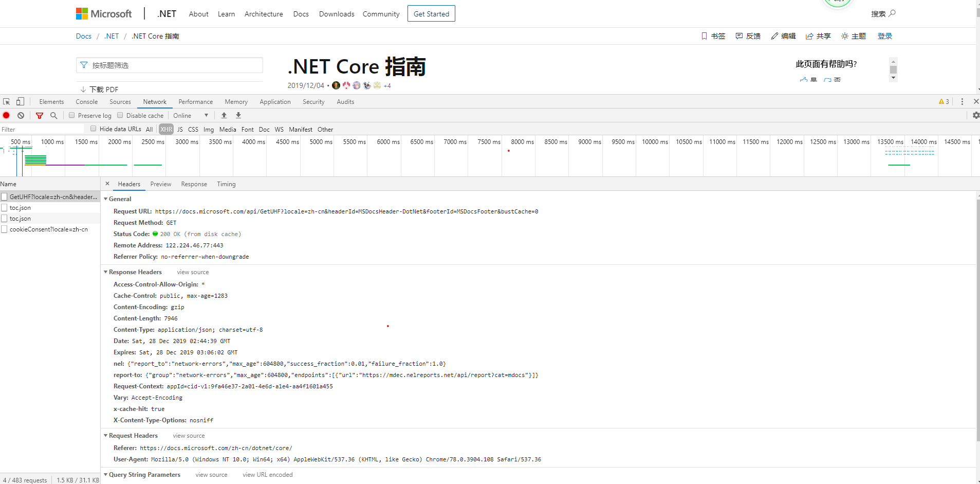This screenshot has width=980, height=484.
Task: Open network search with the magnifier icon
Action: (54, 116)
